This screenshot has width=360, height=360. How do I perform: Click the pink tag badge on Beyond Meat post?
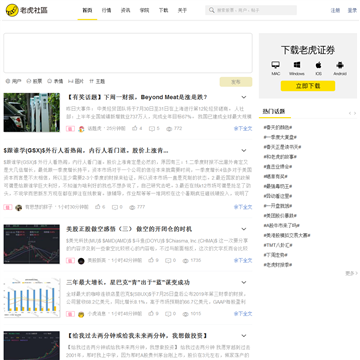pos(70,129)
